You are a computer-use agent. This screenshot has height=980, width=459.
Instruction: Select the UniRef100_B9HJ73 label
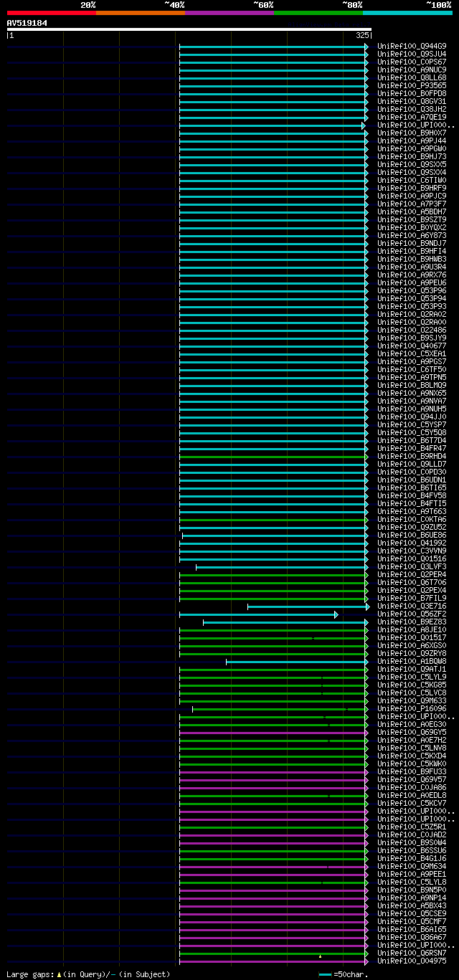point(412,156)
